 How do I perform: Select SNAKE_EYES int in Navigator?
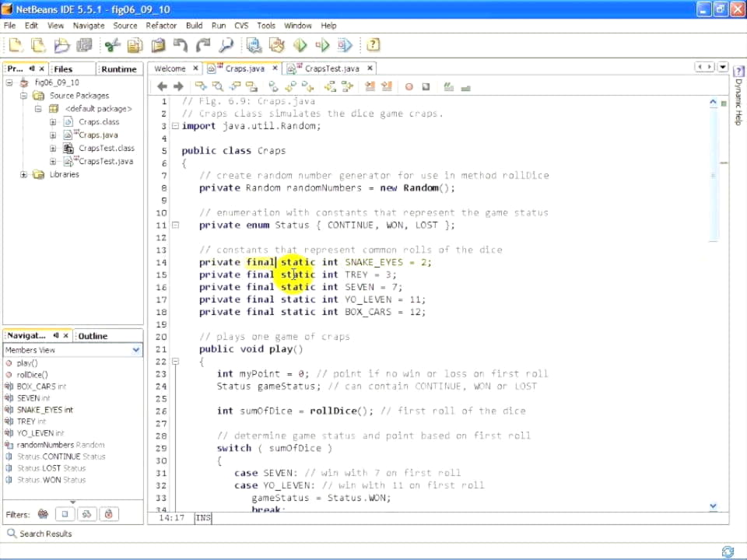pyautogui.click(x=45, y=410)
